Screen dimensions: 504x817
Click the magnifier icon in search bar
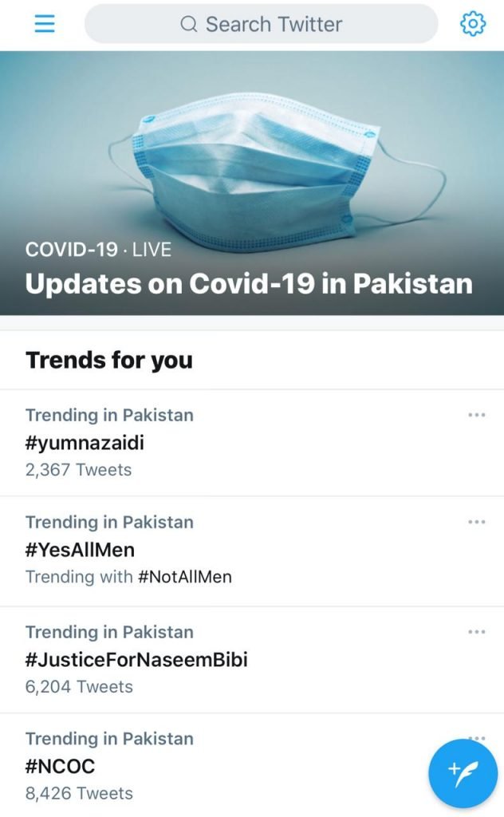coord(189,25)
